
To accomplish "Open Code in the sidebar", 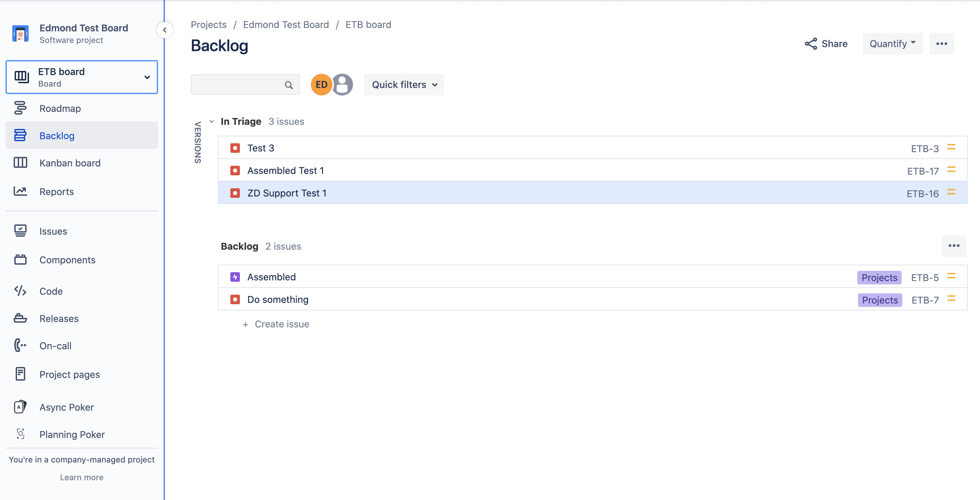I will click(x=82, y=291).
